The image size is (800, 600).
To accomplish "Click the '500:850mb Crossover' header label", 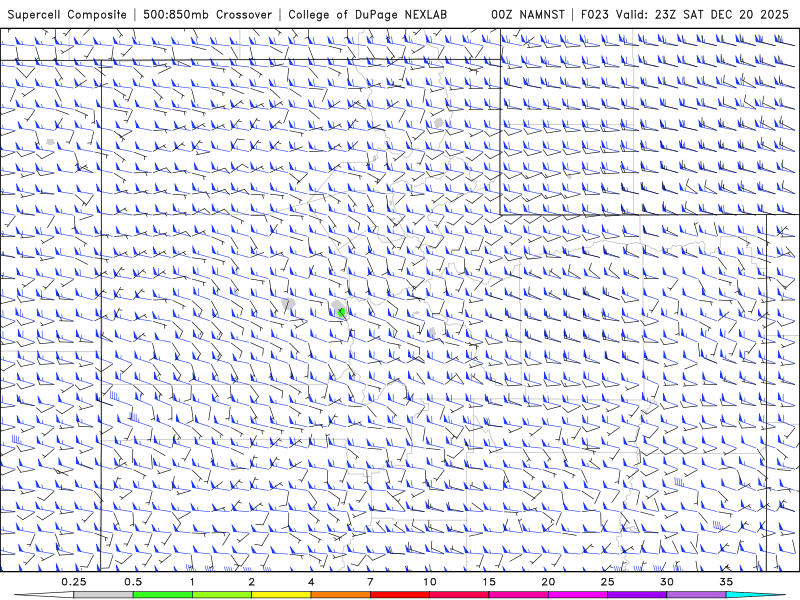I will pyautogui.click(x=207, y=14).
